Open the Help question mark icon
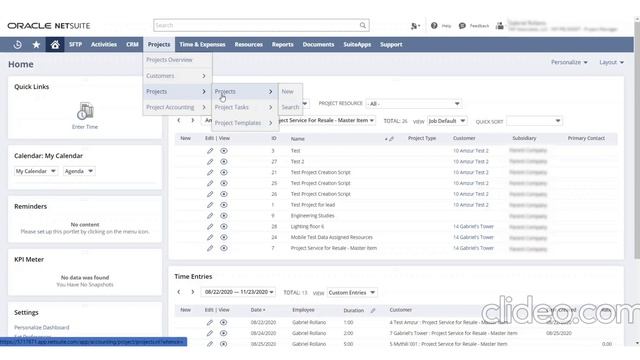 coord(434,26)
